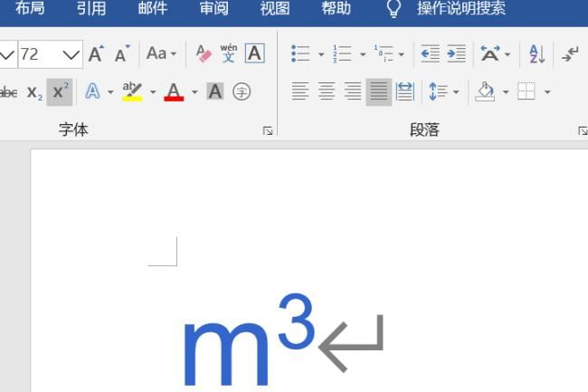Toggle strikethrough formatting
Viewport: 588px width, 392px height.
pos(9,92)
